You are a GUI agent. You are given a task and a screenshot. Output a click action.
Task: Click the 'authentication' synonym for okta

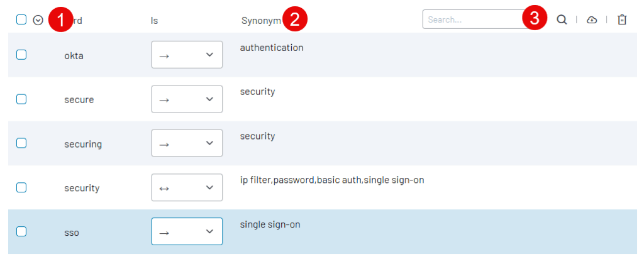[x=272, y=48]
